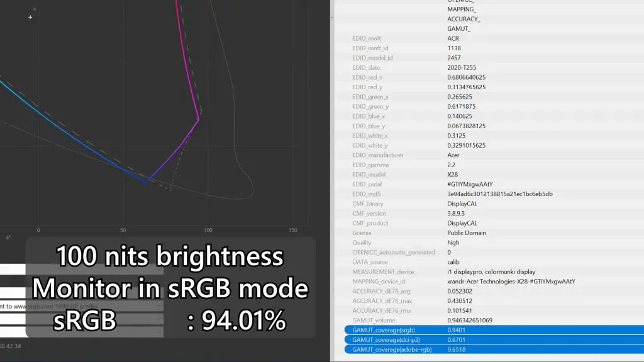This screenshot has height=362, width=644.
Task: Select the CMF_binary row
Action: coord(491,204)
